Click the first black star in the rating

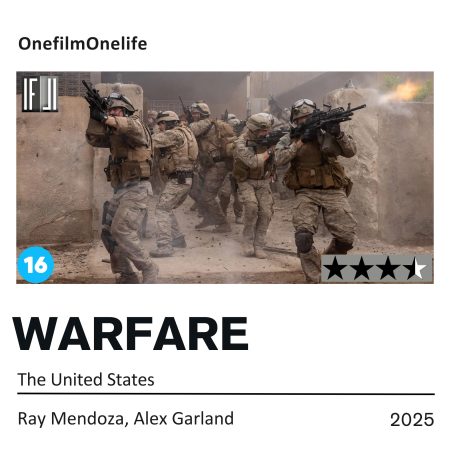click(335, 269)
